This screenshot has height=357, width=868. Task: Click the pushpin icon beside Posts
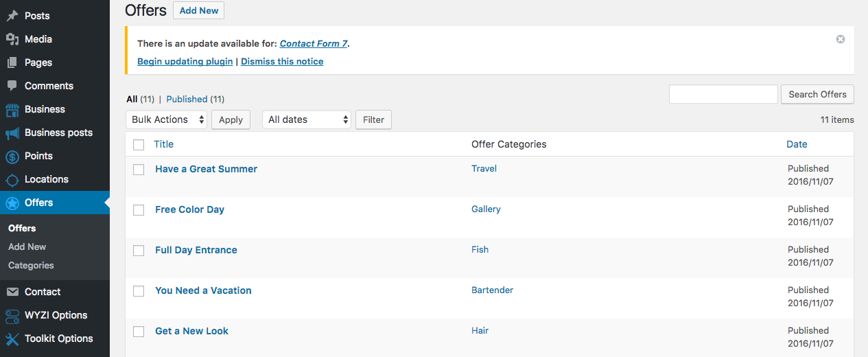[12, 16]
